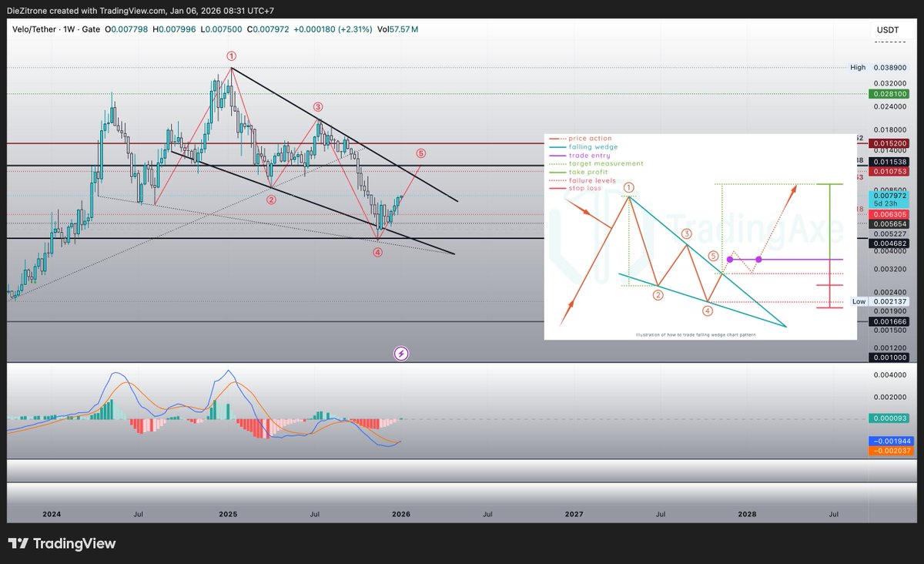Click the 2028 label on the time axis
Viewport: 924px width, 564px height.
pos(747,513)
